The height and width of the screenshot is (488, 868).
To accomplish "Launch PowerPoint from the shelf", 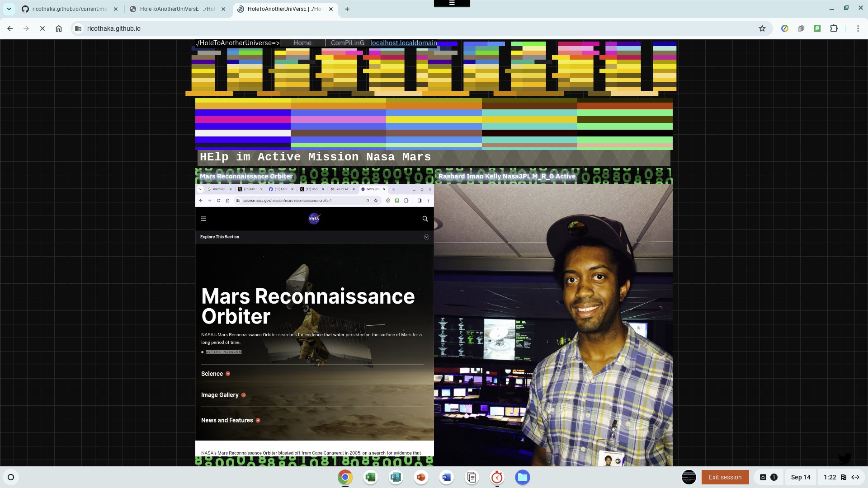I will (x=421, y=477).
